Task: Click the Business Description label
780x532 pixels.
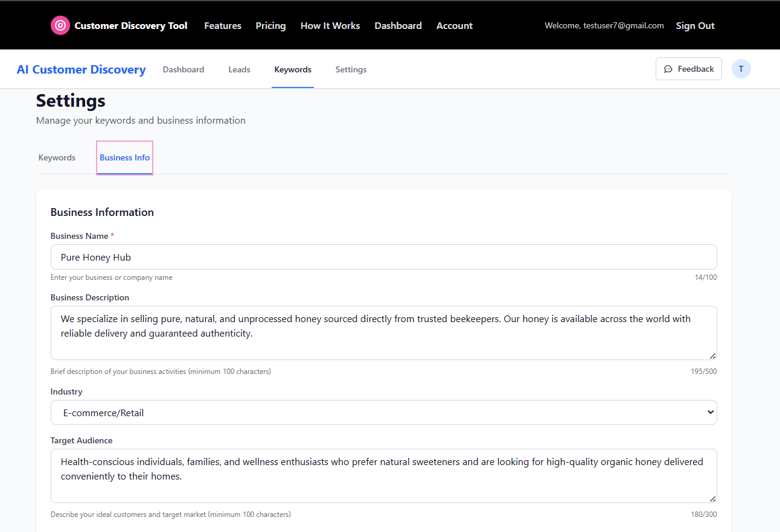Action: point(90,297)
